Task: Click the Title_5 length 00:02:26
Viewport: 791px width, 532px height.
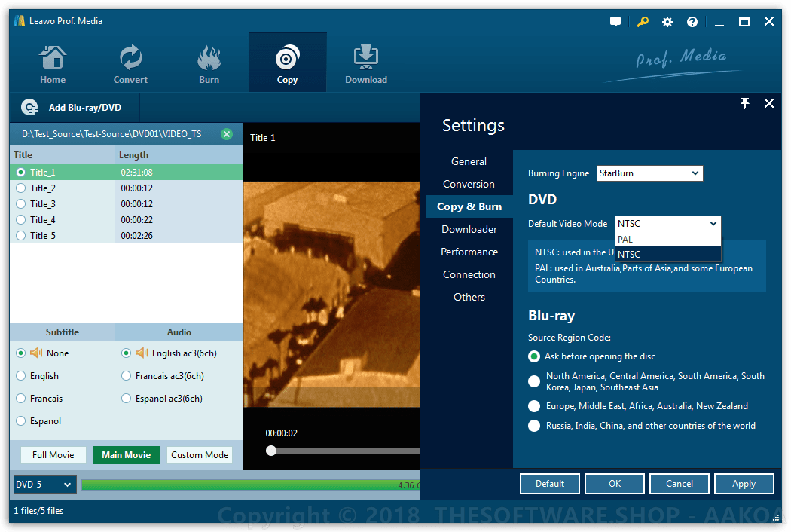Action: (x=136, y=236)
